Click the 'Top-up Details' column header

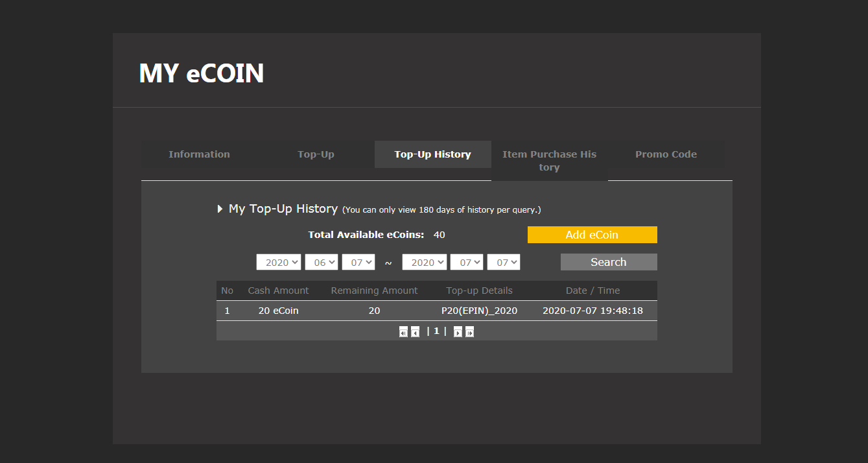(x=479, y=291)
